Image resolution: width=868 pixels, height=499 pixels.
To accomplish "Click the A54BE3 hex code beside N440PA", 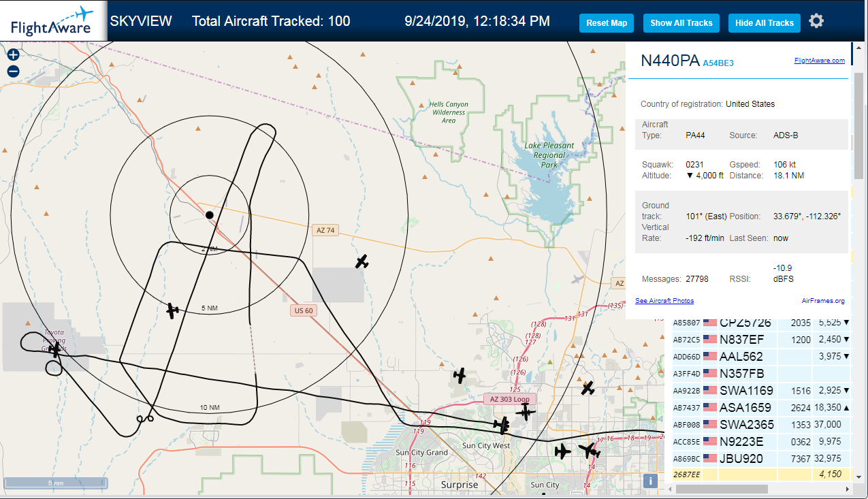I will tap(718, 63).
